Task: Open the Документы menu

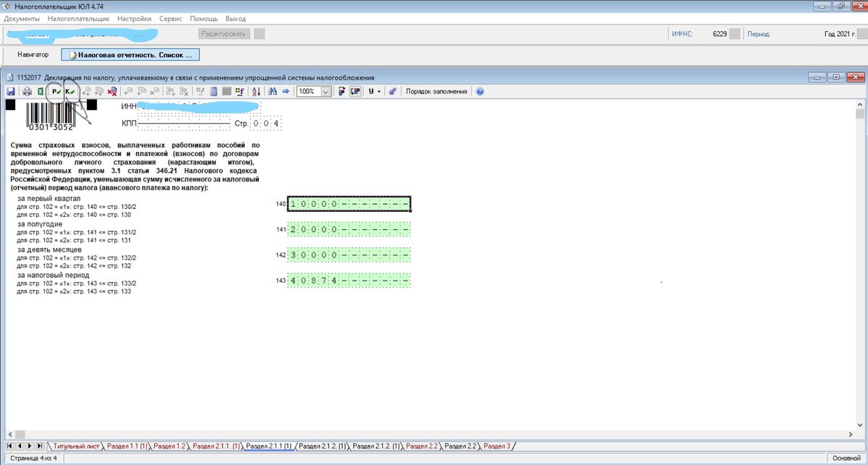Action: coord(22,18)
